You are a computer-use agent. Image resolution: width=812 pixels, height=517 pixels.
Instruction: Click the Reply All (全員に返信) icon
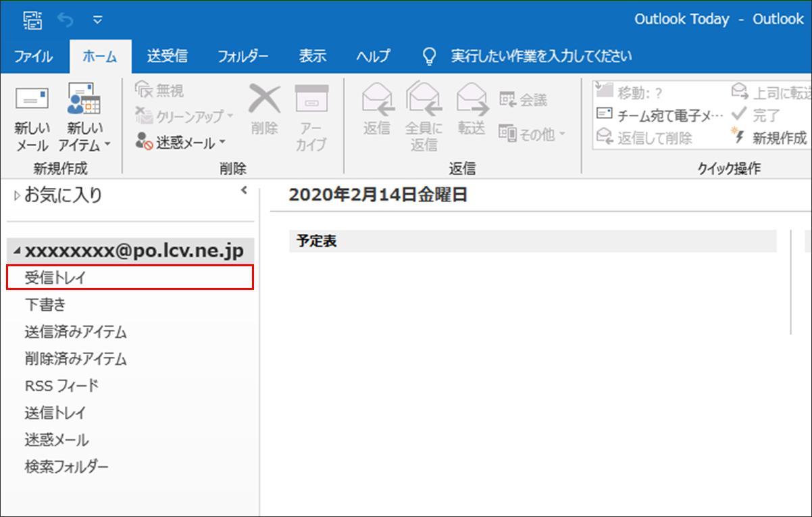pos(424,101)
